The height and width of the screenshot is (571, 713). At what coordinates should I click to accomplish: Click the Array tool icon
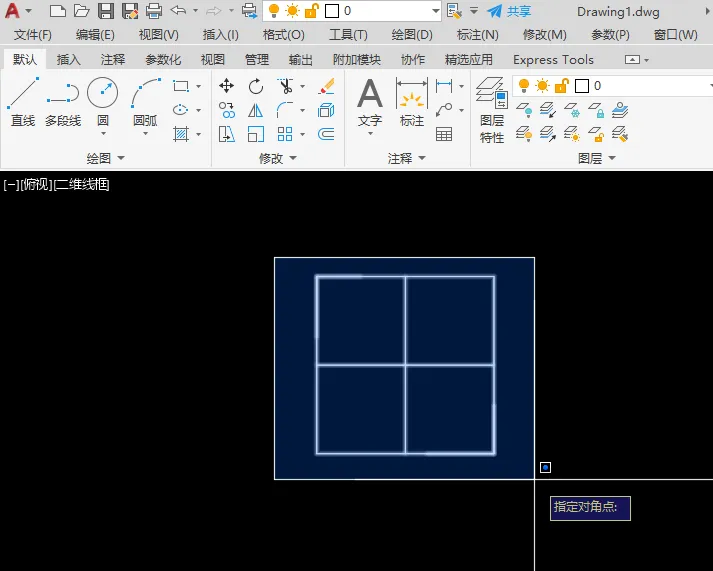[x=285, y=134]
